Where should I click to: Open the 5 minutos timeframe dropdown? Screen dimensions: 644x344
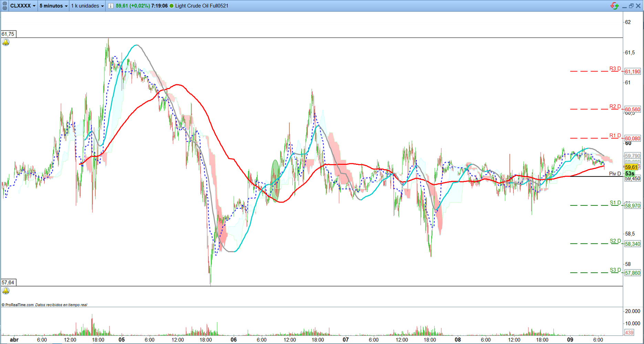(x=53, y=6)
